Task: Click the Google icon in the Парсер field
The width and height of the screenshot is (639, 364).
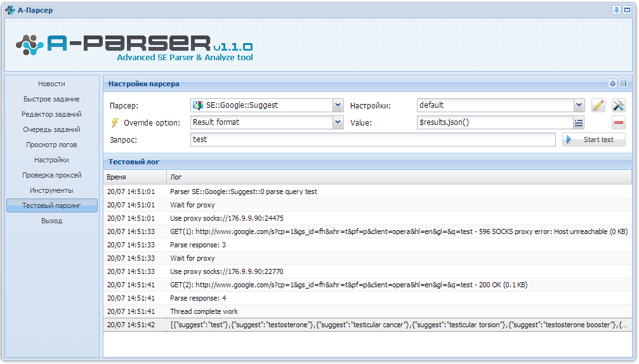Action: click(198, 105)
